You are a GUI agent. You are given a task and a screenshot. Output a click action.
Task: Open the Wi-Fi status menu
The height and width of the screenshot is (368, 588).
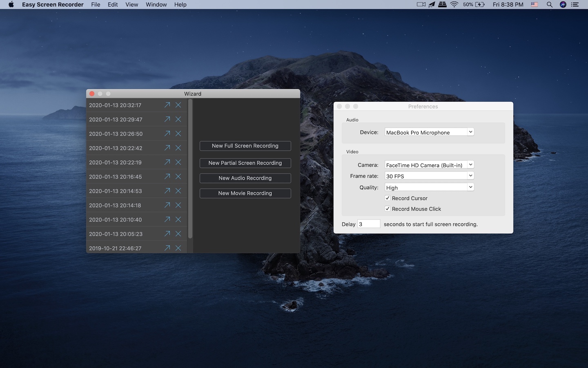(x=454, y=4)
